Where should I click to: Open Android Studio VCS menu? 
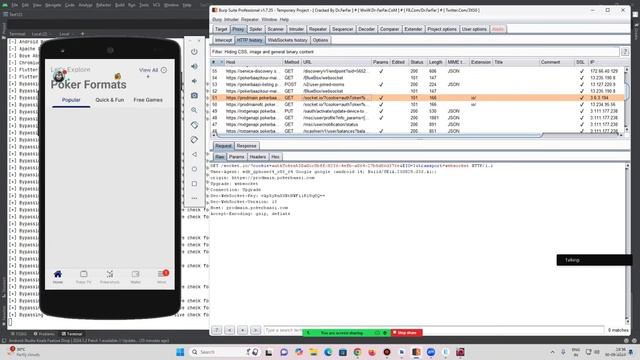click(156, 5)
